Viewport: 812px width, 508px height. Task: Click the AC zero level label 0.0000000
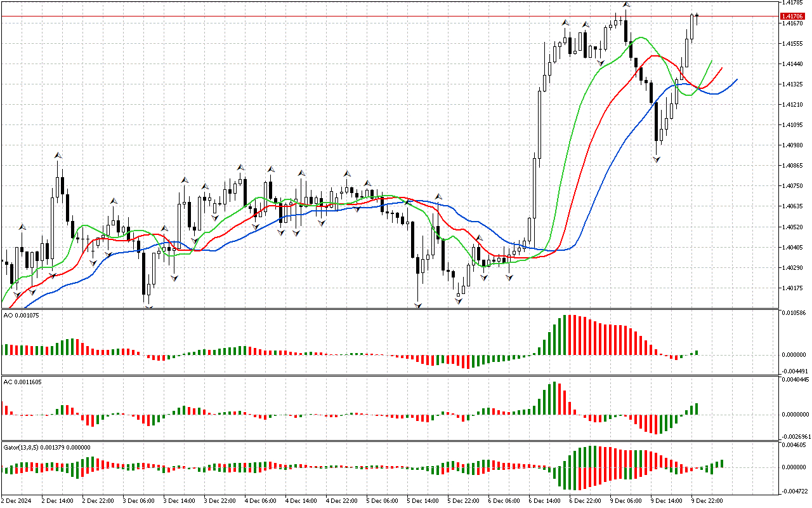tap(796, 415)
